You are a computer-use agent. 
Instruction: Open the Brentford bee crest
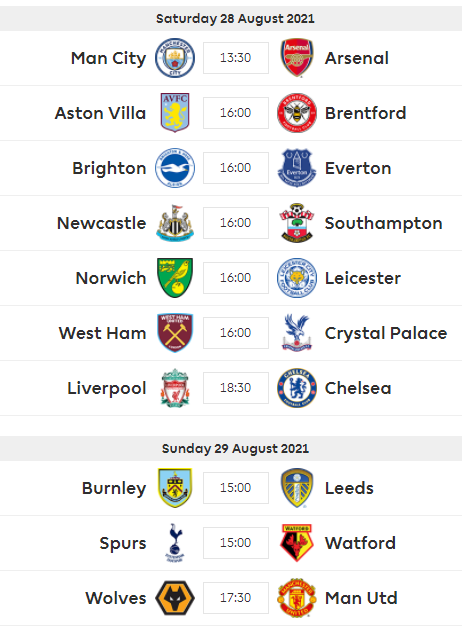tap(297, 113)
